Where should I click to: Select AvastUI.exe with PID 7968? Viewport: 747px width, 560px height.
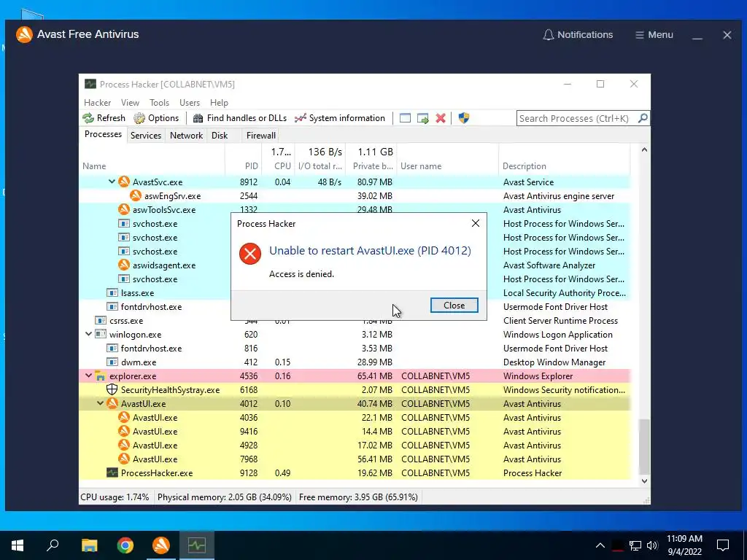[355, 459]
